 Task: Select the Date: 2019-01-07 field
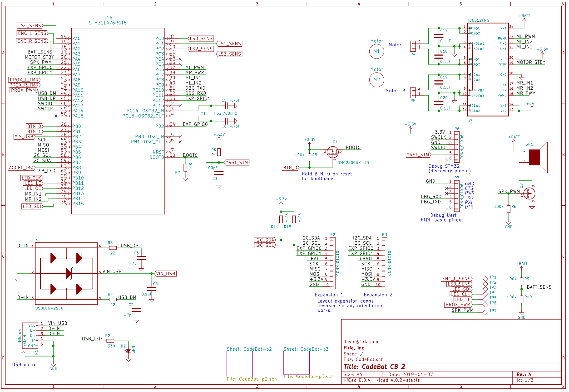point(411,375)
